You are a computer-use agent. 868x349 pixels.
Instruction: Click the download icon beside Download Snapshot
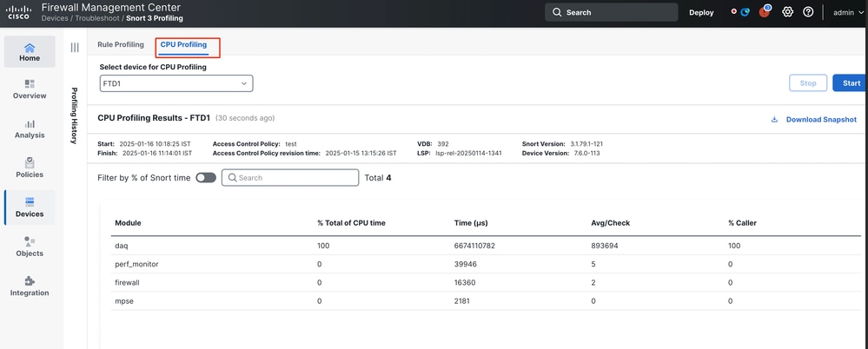click(774, 120)
